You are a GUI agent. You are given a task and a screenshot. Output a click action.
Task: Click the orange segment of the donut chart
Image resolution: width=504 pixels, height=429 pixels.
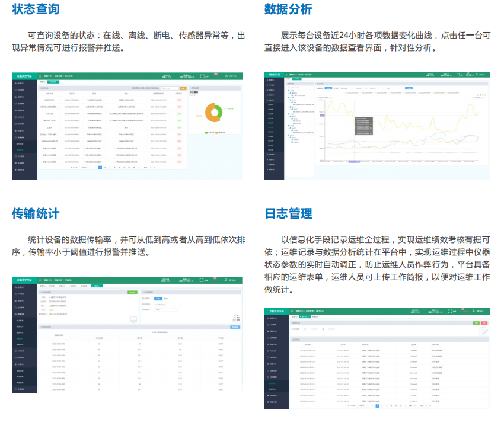point(209,112)
